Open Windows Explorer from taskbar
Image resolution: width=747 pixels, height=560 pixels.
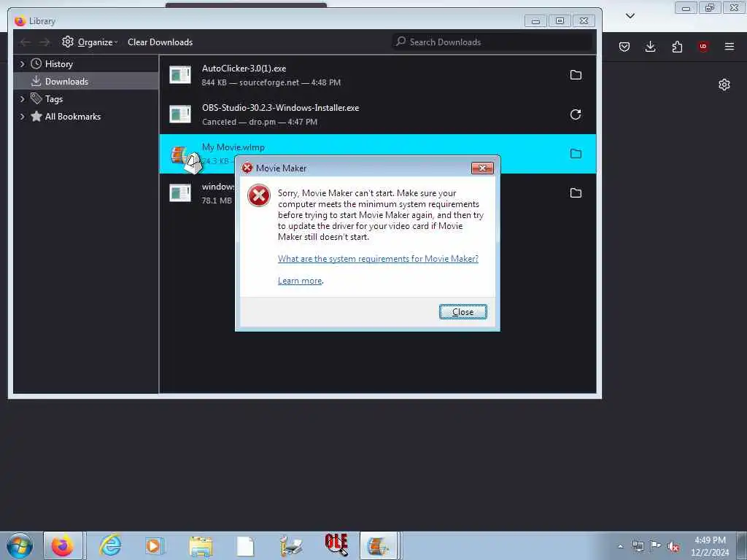(201, 546)
